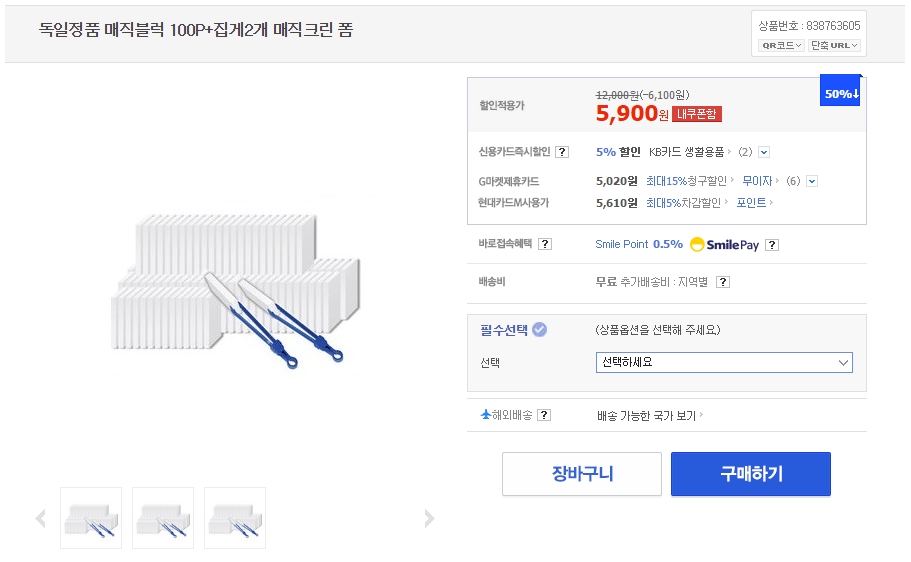The width and height of the screenshot is (911, 562).
Task: Open the 단축 URL dropdown
Action: 834,45
